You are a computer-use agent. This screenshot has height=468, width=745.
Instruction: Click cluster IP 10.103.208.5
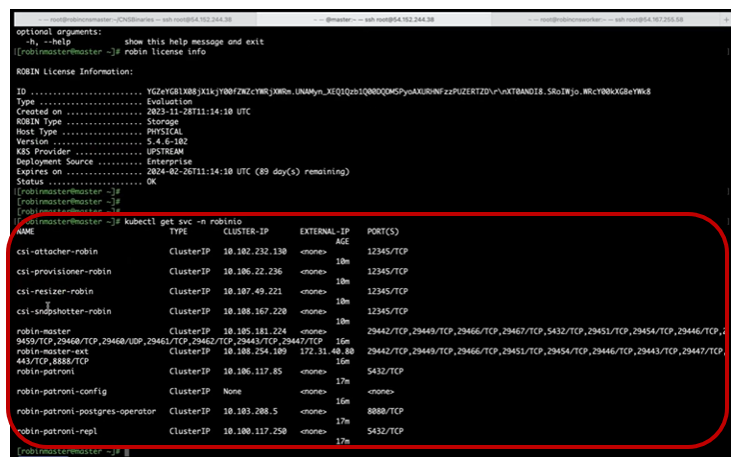pyautogui.click(x=250, y=411)
